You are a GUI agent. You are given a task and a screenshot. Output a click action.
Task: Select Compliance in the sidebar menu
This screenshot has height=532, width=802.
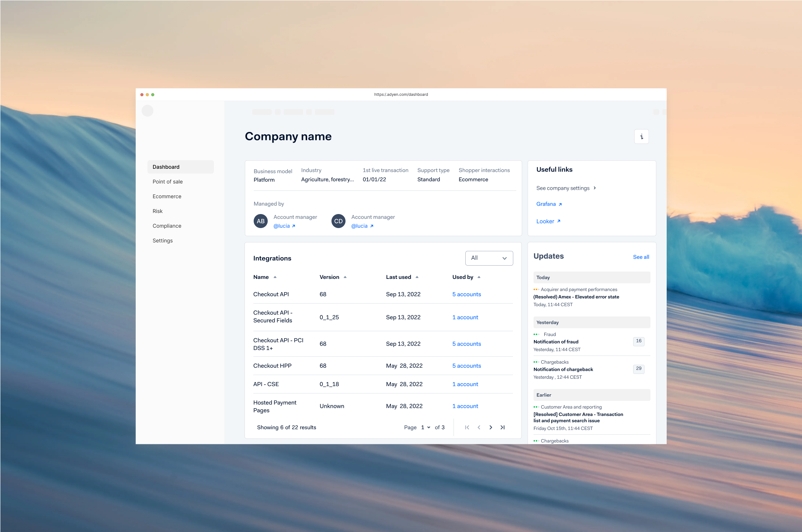click(x=167, y=226)
